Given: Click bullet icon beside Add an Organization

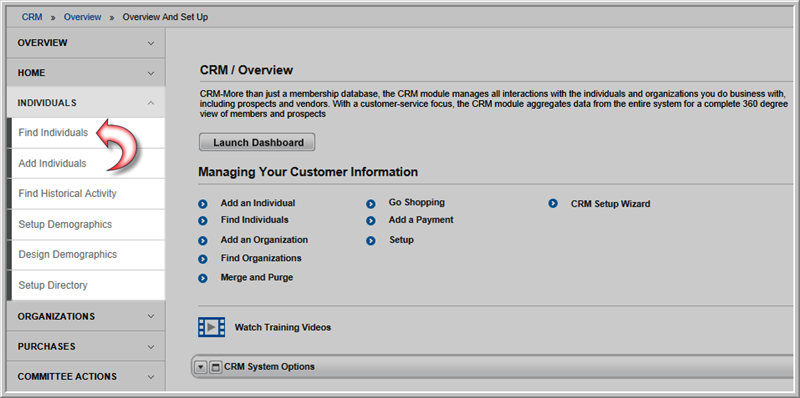Looking at the screenshot, I should coord(203,241).
